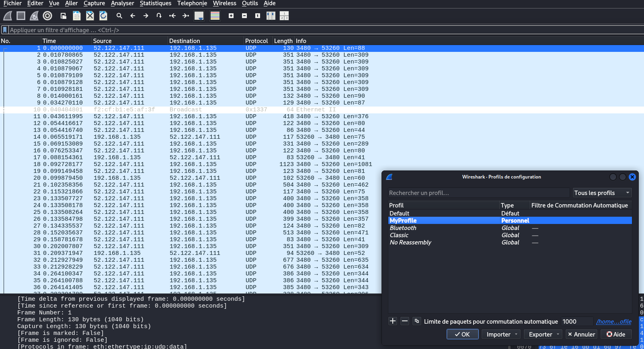Viewport: 644px width, 349px height.
Task: Expand the Exporter dropdown button
Action: click(543, 334)
